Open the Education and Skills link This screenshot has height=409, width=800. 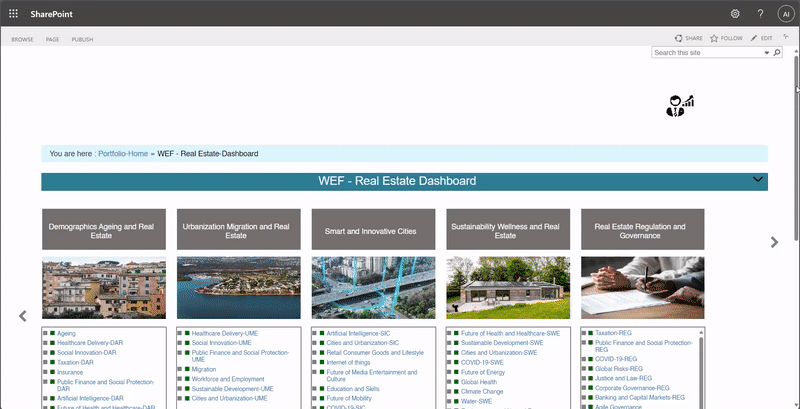click(x=353, y=389)
